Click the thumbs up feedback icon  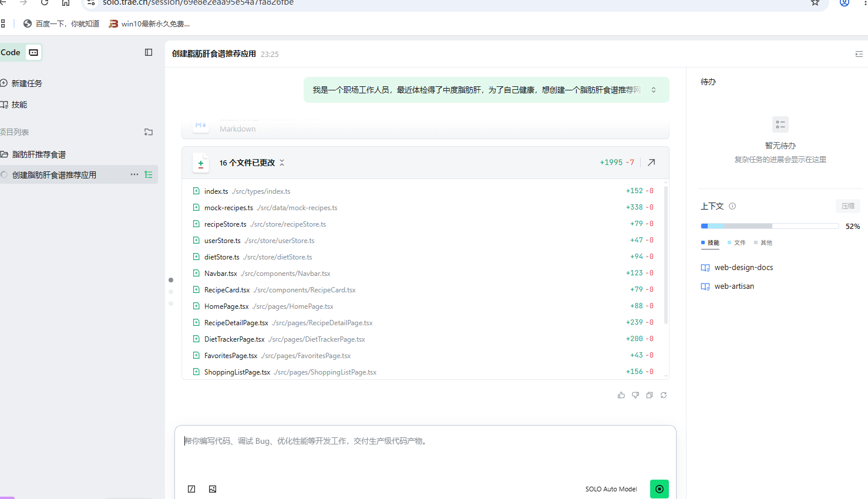point(621,395)
